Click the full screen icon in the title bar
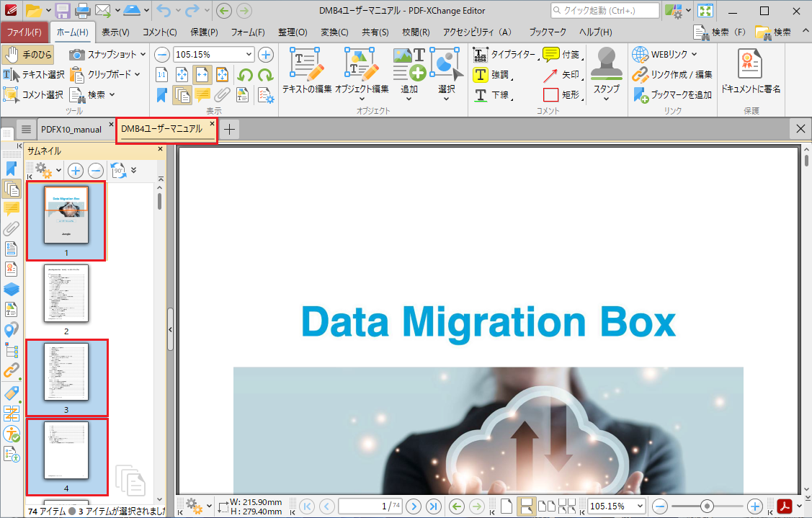Viewport: 812px width, 518px height. tap(705, 10)
